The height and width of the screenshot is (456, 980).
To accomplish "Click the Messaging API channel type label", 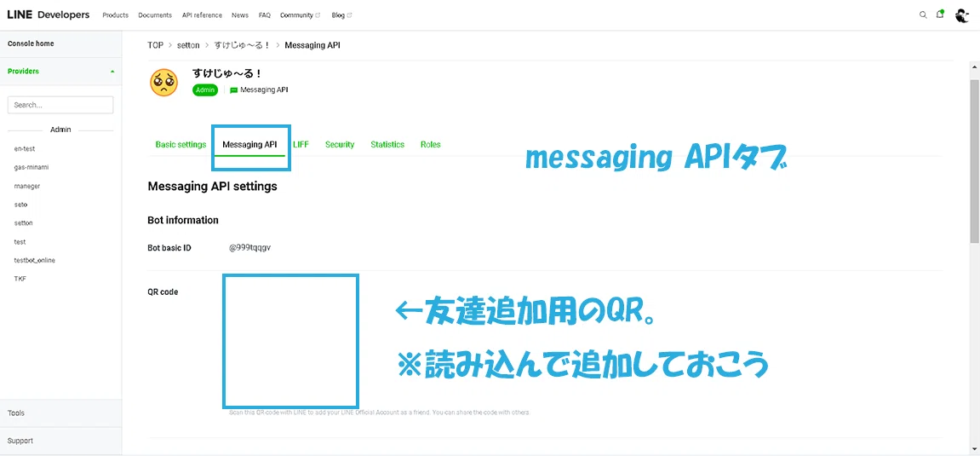I will coord(259,90).
